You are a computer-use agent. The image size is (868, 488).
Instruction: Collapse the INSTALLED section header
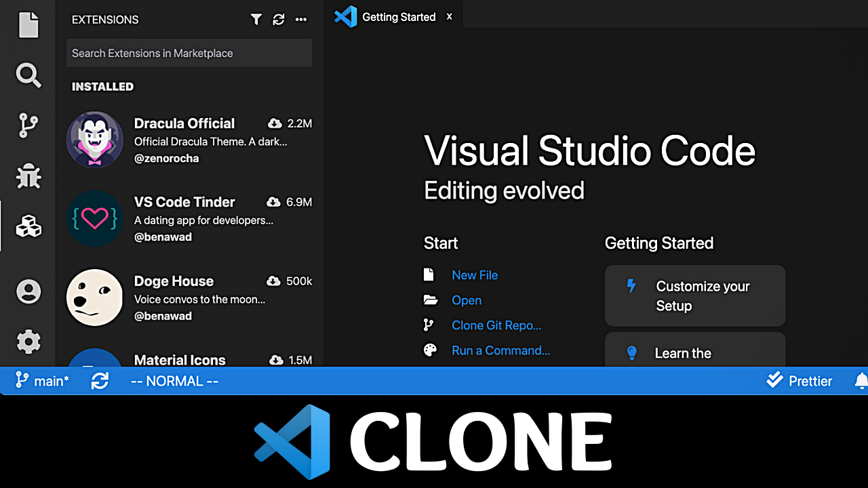(102, 87)
